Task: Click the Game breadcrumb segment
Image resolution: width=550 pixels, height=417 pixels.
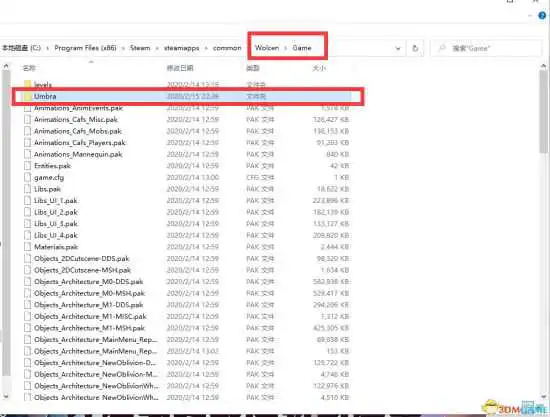Action: pos(302,48)
